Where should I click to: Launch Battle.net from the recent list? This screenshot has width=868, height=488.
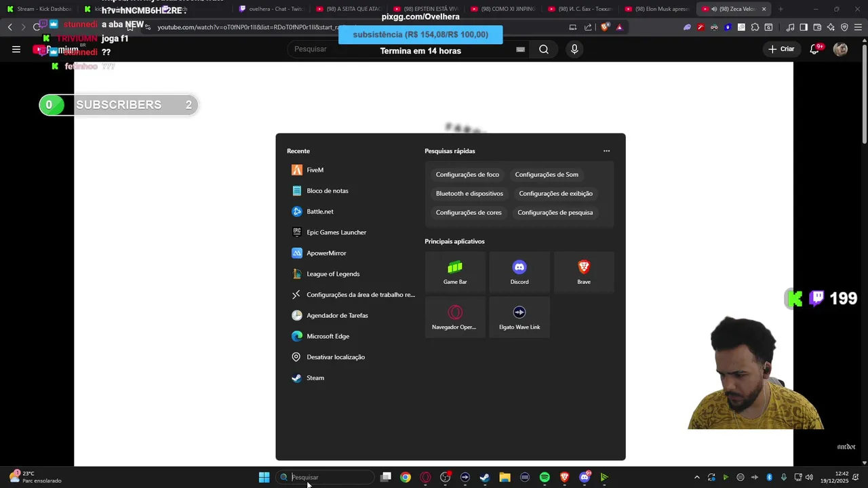pos(351,211)
